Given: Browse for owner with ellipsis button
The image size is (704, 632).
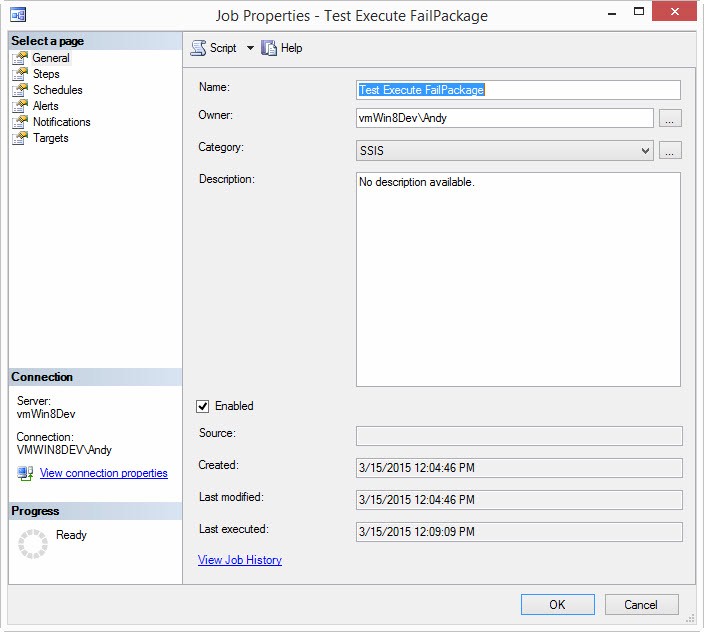Looking at the screenshot, I should point(670,118).
